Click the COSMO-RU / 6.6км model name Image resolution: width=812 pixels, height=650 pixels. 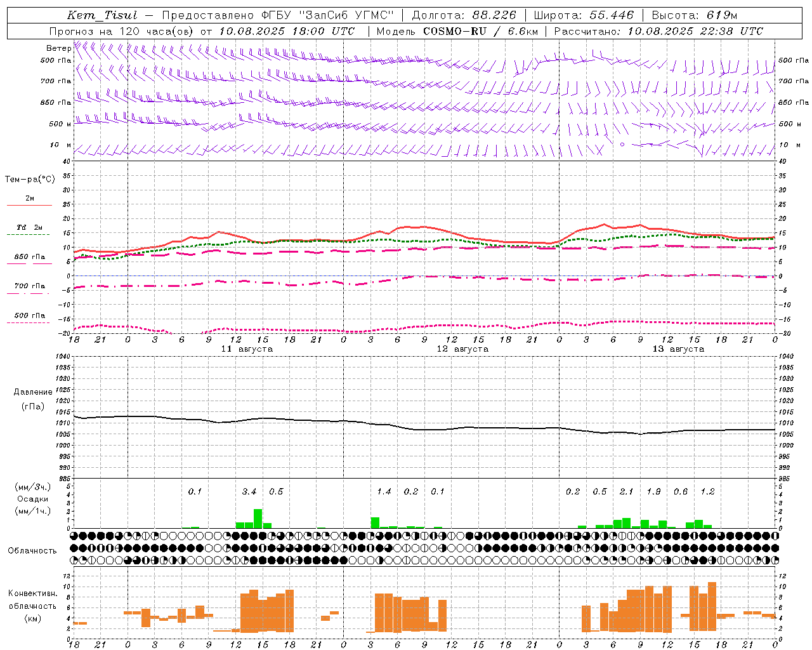click(480, 31)
